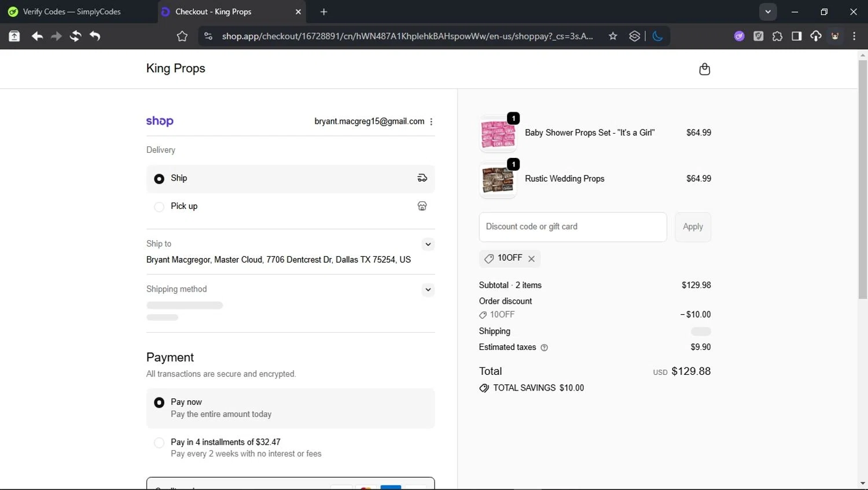Screen dimensions: 868x490
Task: Open a new browser tab
Action: [x=323, y=12]
